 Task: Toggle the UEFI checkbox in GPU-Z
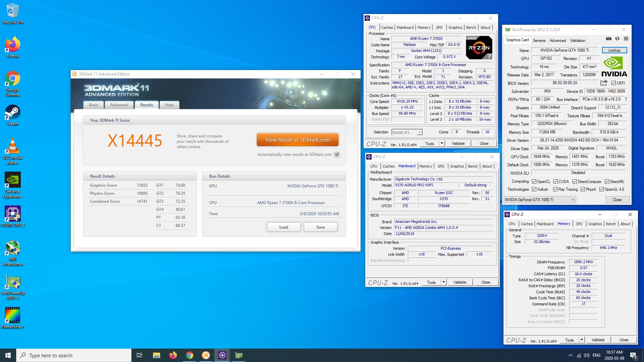coord(613,83)
